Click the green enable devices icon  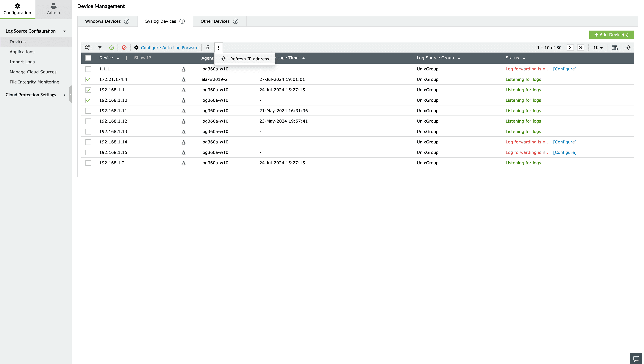point(112,48)
